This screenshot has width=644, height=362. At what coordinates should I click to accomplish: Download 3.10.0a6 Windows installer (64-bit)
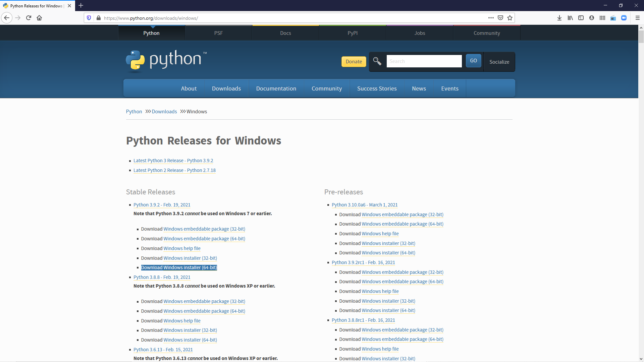click(x=388, y=253)
